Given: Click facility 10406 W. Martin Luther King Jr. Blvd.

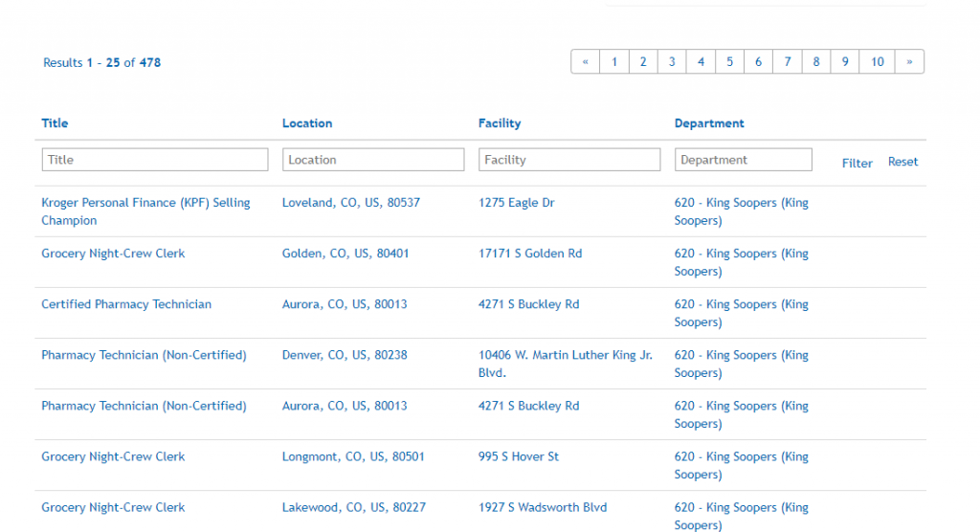Looking at the screenshot, I should pyautogui.click(x=566, y=364).
